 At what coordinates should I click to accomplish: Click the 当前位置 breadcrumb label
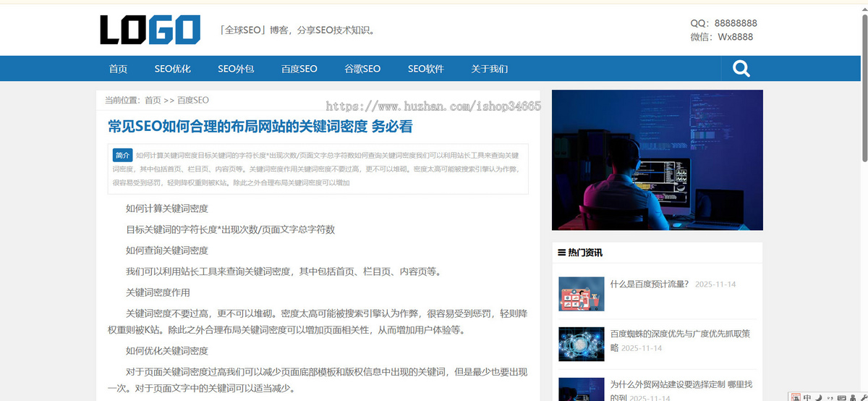coord(122,100)
